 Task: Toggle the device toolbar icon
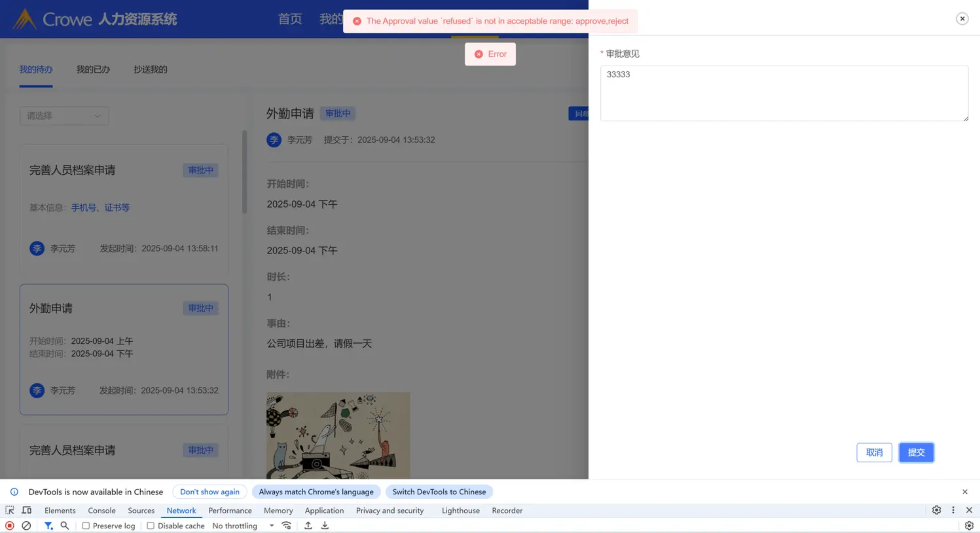coord(26,510)
